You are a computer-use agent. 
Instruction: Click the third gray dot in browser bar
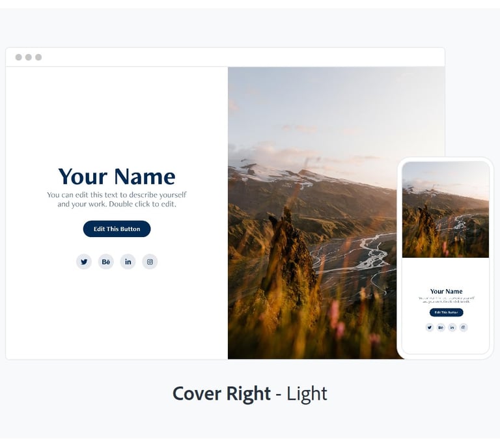click(38, 57)
